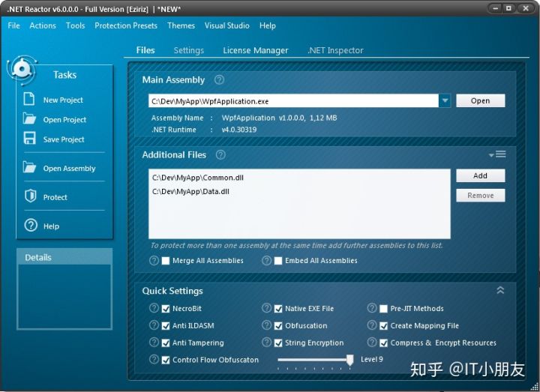Open the Help menu in menu bar

(268, 25)
